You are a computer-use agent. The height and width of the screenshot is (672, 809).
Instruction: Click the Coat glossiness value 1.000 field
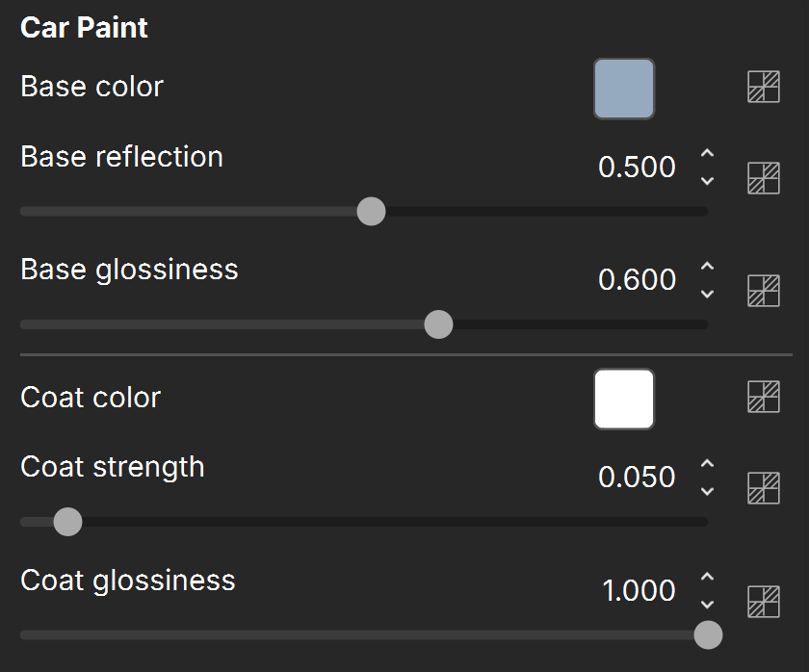click(x=639, y=590)
